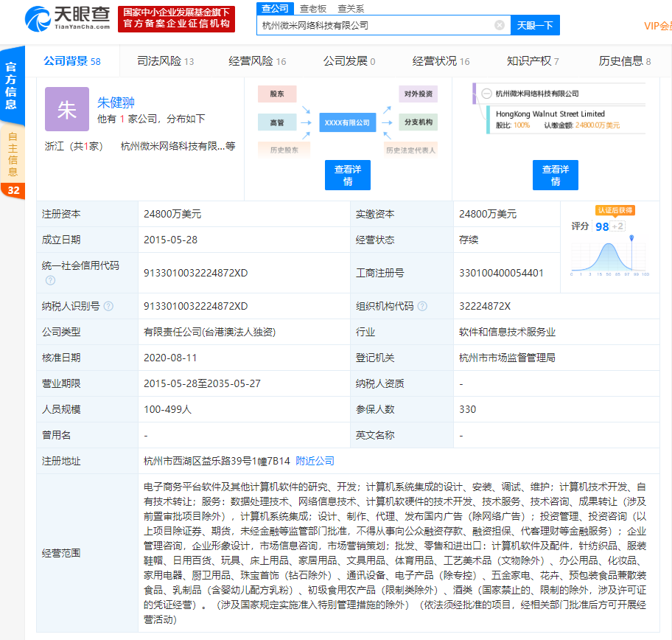Open the TianYanCha logo homepage
Image resolution: width=672 pixels, height=640 pixels.
click(67, 19)
